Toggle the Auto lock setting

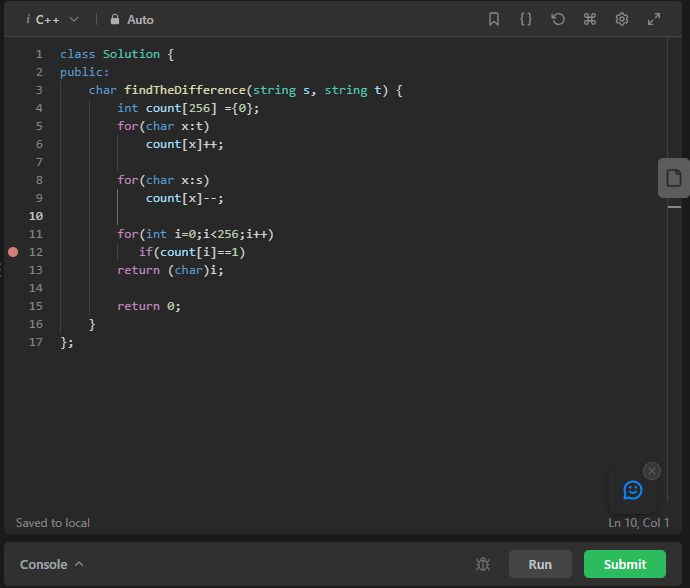point(132,20)
